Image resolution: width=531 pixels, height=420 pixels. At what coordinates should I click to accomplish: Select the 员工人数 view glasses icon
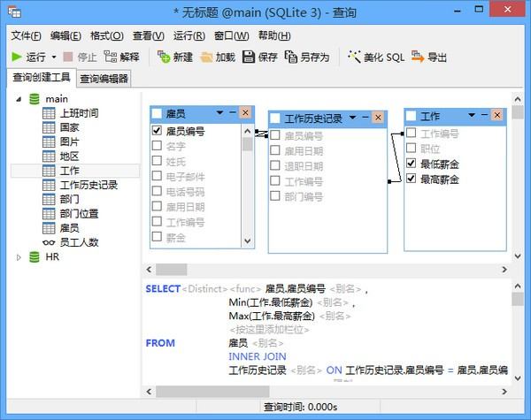coord(49,242)
